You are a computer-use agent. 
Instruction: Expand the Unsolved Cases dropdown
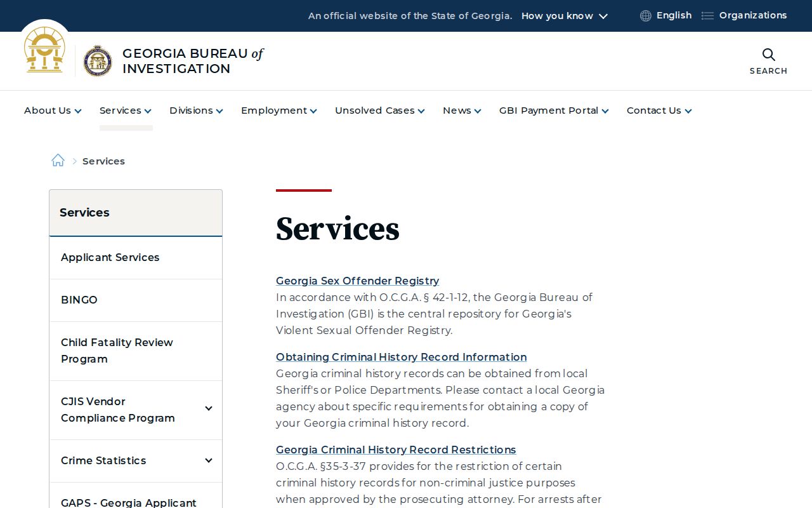(x=379, y=110)
